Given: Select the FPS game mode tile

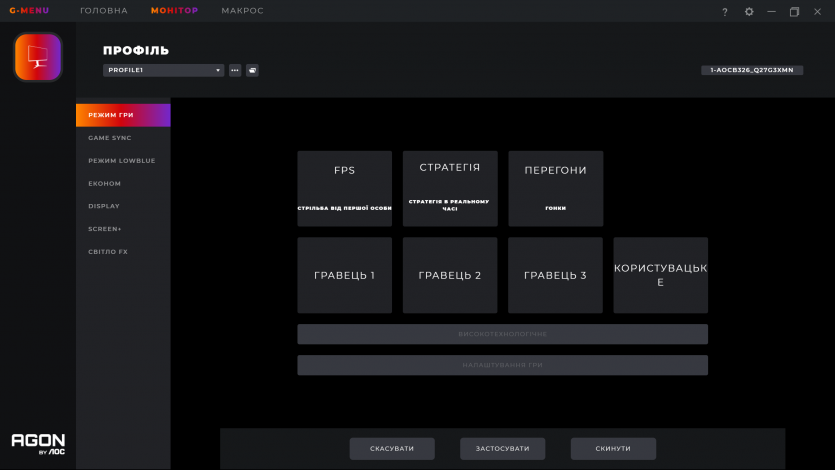Looking at the screenshot, I should [344, 189].
